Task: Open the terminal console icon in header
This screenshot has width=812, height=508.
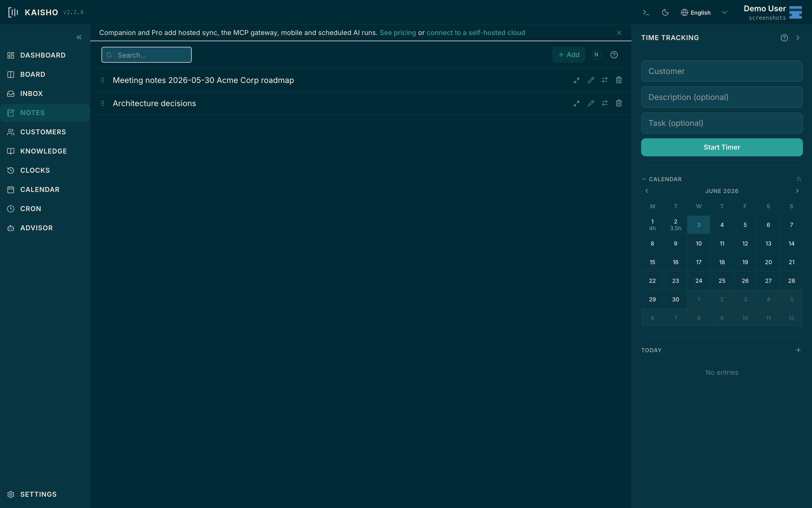Action: point(646,12)
